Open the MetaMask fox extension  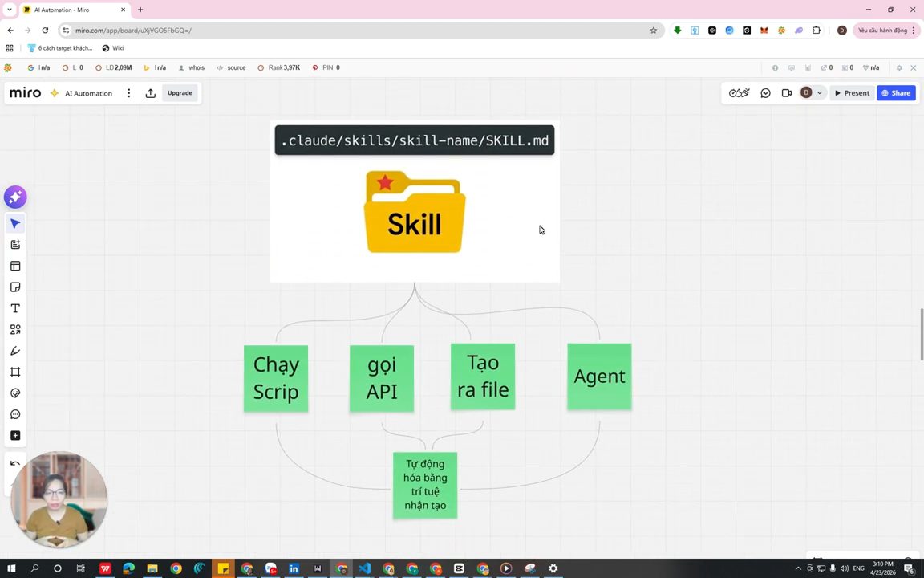click(764, 30)
